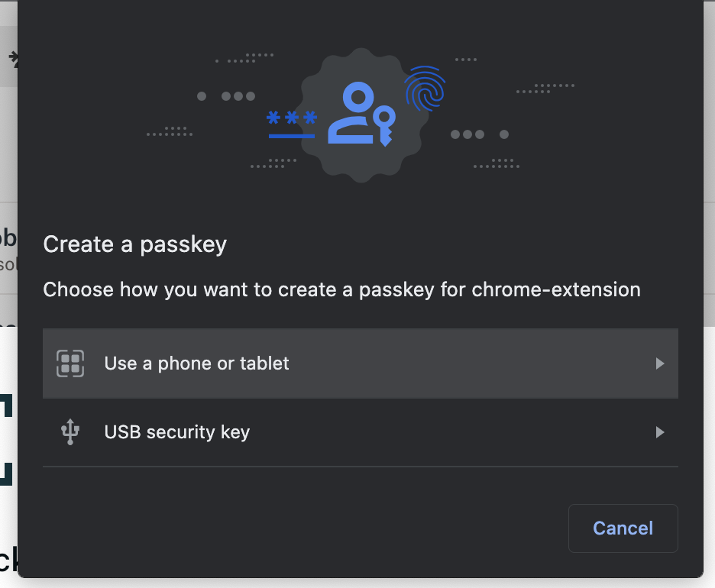Choose the USB security key label

177,432
